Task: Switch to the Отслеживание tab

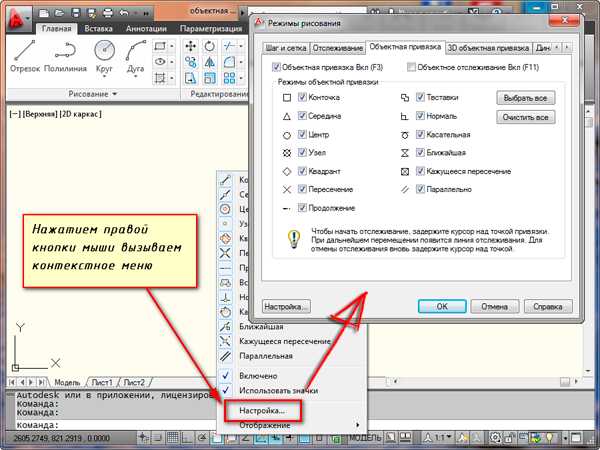Action: (338, 48)
